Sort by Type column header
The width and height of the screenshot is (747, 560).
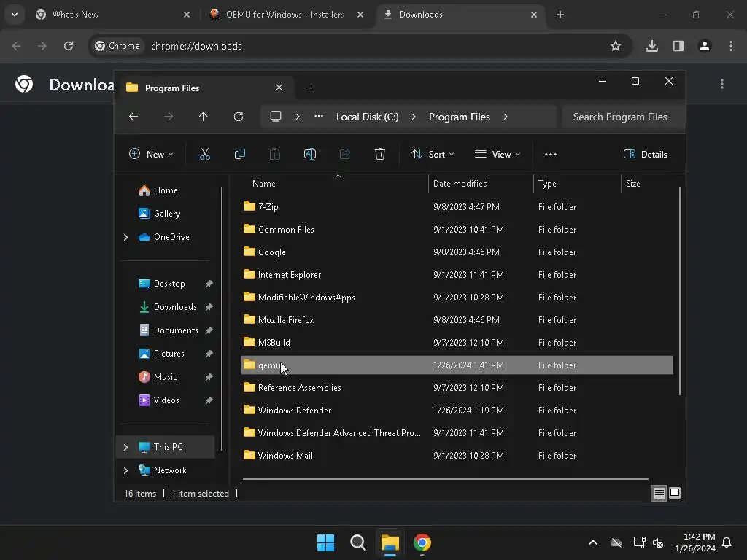coord(547,183)
